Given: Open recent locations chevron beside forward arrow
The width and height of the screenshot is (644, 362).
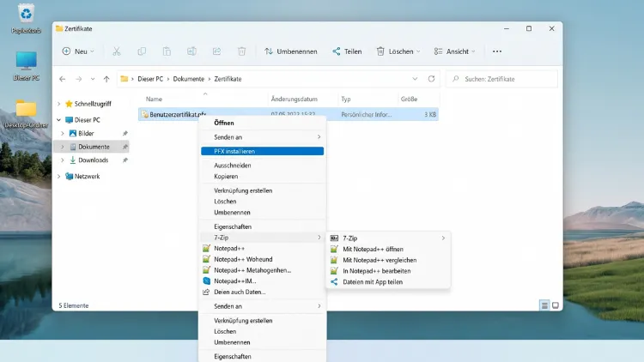Looking at the screenshot, I should click(x=93, y=79).
